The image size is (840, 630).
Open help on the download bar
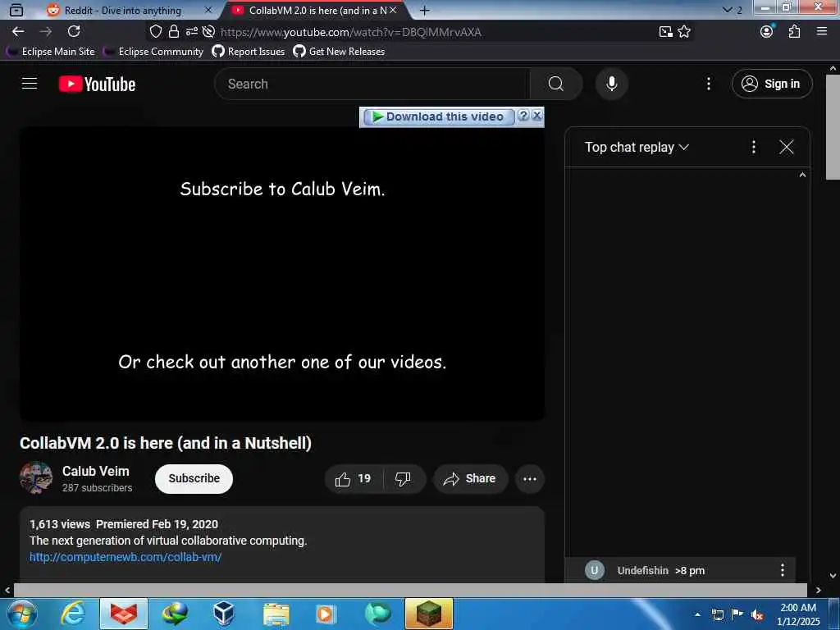(x=524, y=116)
